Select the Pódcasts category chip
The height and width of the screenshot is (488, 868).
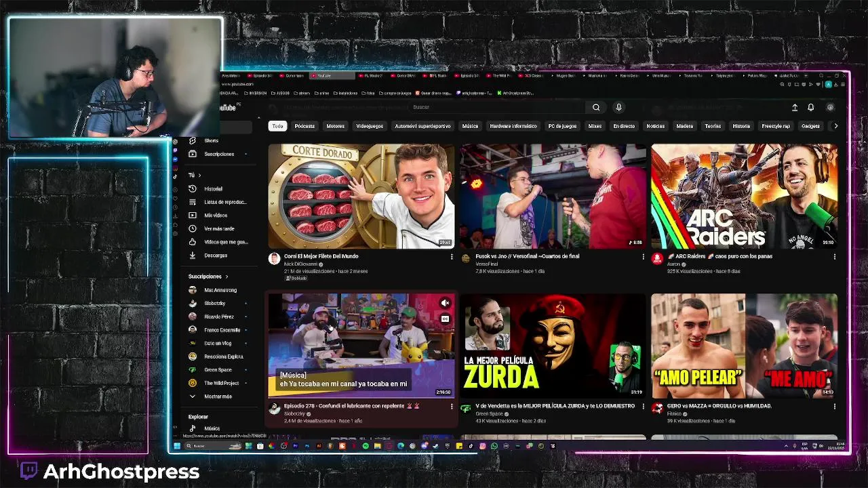tap(304, 126)
